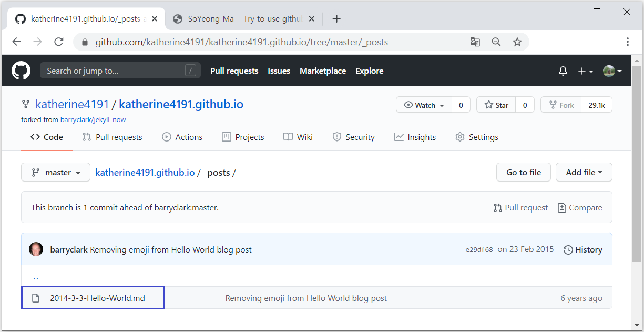
Task: Click the Fork button
Action: coord(561,105)
